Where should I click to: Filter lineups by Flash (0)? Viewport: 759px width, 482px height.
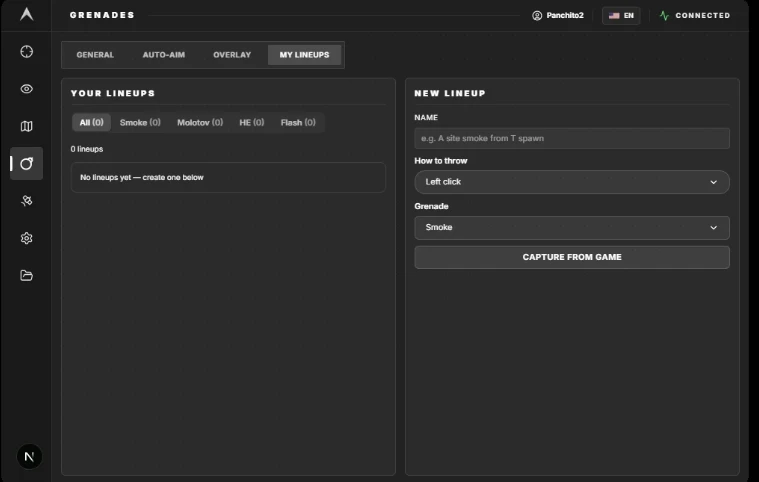tap(298, 122)
